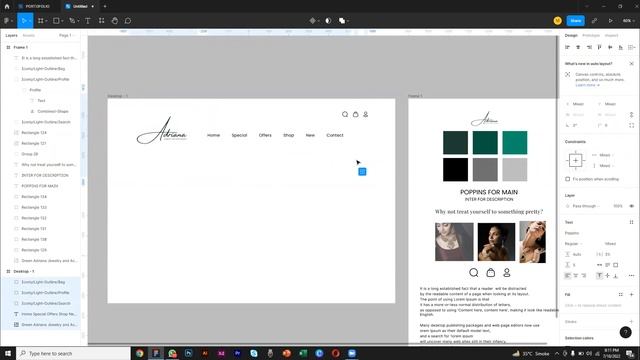The width and height of the screenshot is (640, 360).
Task: Open vertical constraints Mixed dropdown
Action: 606,166
